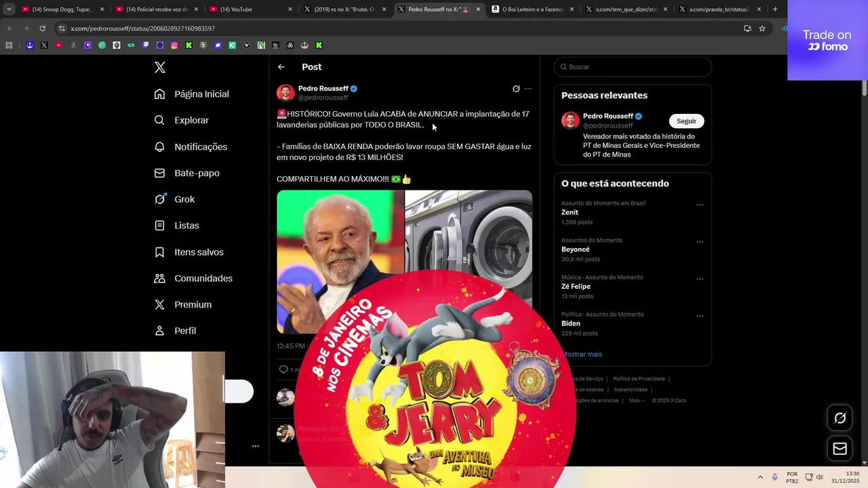
Task: Open Listas in X sidebar
Action: point(176,226)
